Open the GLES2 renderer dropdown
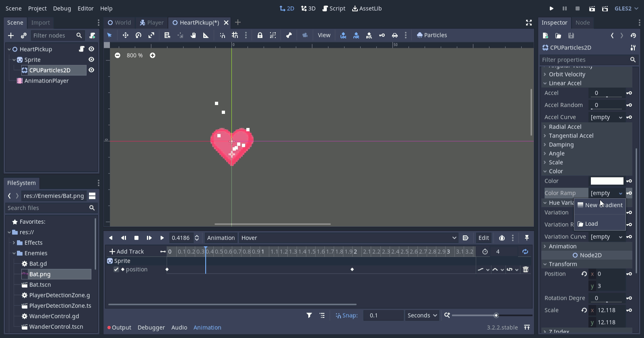 coord(627,8)
